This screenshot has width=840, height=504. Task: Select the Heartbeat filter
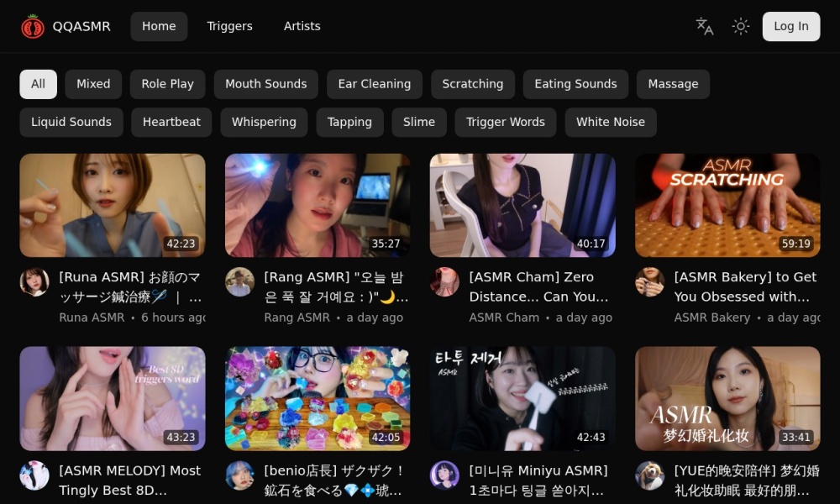171,122
